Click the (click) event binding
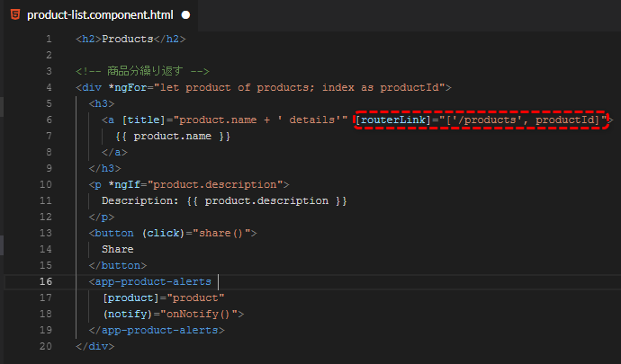The image size is (621, 364). pyautogui.click(x=163, y=233)
